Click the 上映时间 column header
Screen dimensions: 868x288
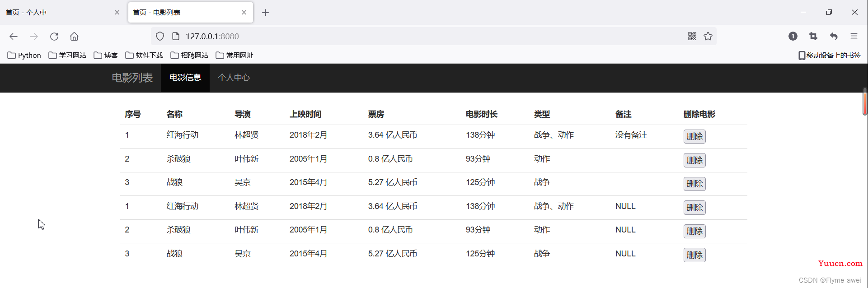point(305,114)
